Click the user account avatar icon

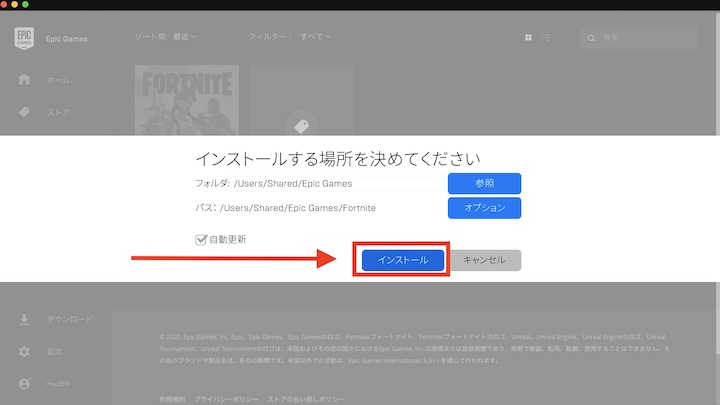pyautogui.click(x=24, y=384)
